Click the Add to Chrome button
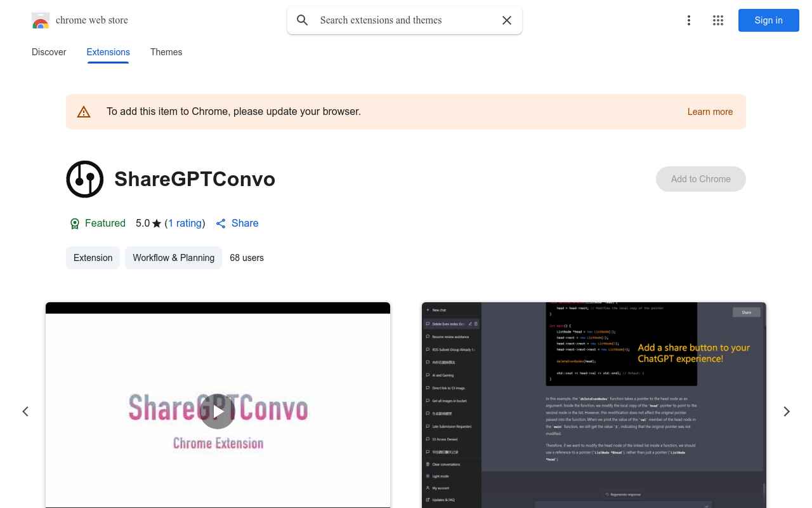The width and height of the screenshot is (812, 508). 700,179
